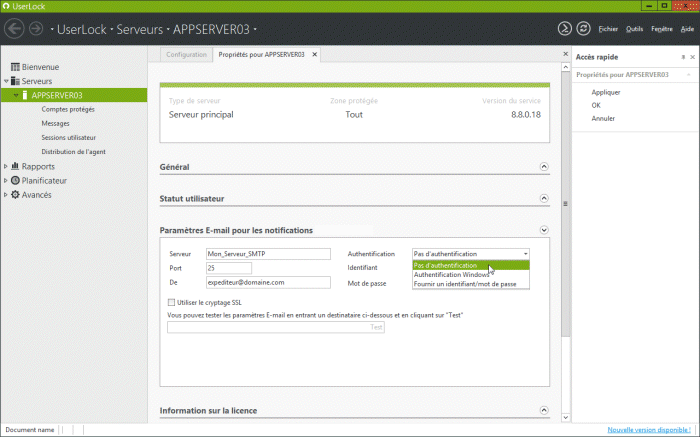Pin the Accès rapide panel
The image size is (700, 437).
click(683, 57)
